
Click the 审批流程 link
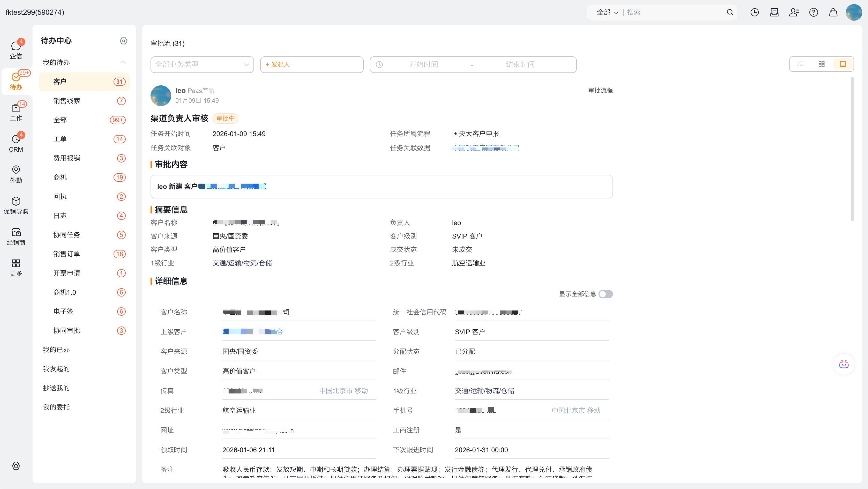coord(600,90)
